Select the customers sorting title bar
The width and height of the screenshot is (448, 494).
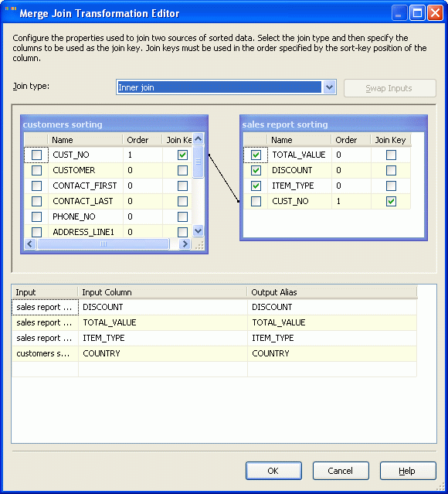coord(114,124)
